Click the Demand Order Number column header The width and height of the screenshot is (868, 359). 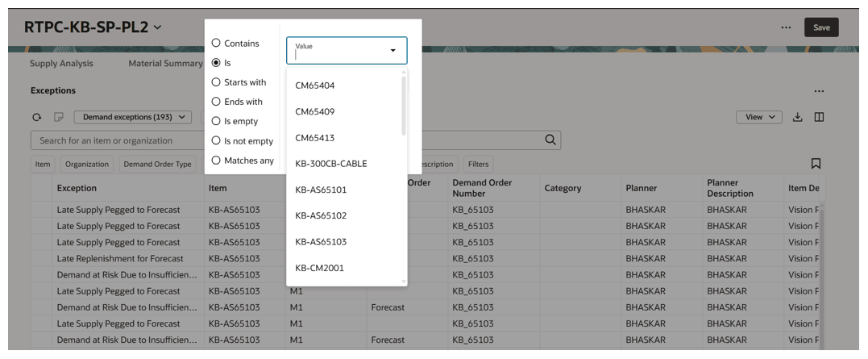(482, 188)
